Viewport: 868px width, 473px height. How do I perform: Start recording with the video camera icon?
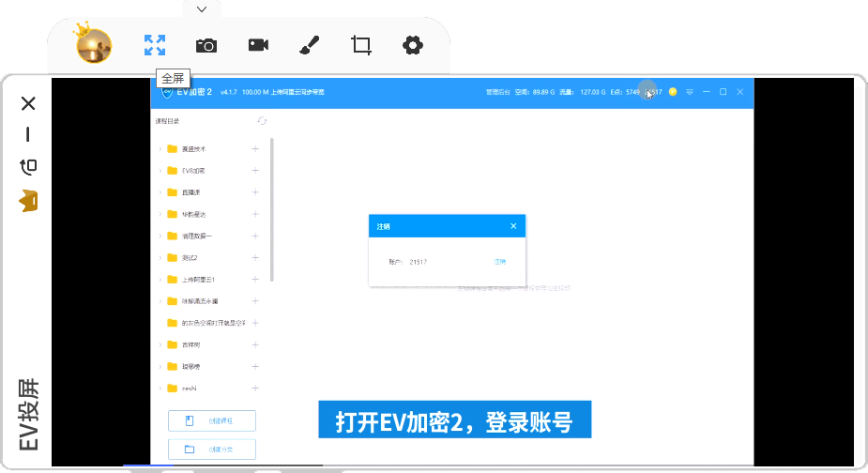tap(258, 45)
